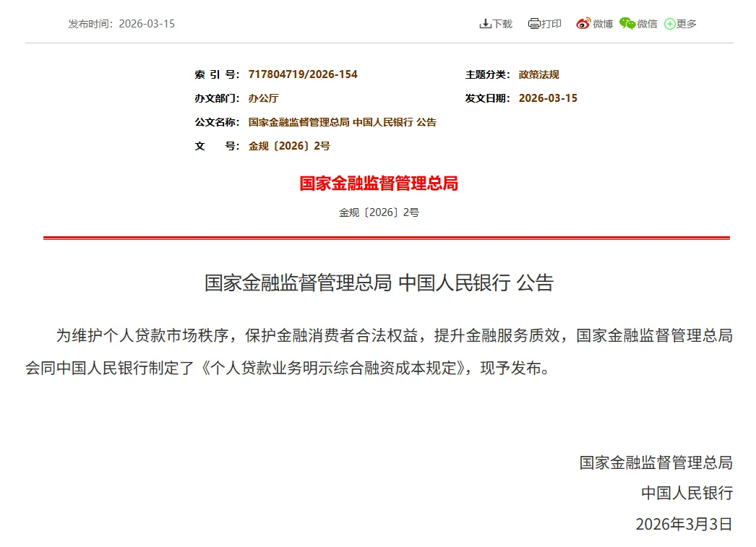Click the 更多 more label

click(x=686, y=24)
